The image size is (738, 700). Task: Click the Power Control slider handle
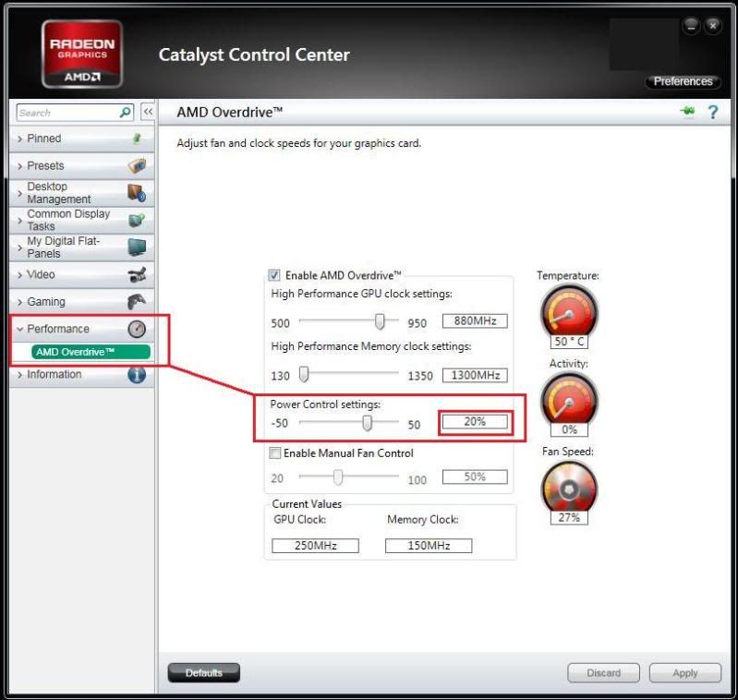pyautogui.click(x=367, y=422)
